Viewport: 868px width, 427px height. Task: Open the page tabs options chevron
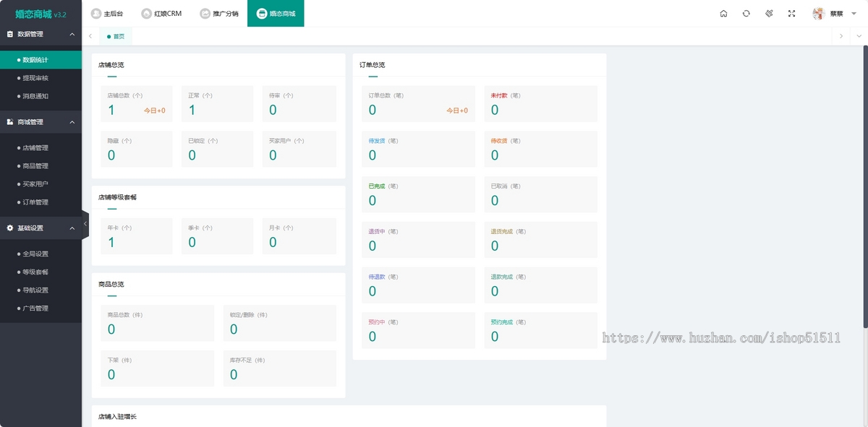click(859, 36)
